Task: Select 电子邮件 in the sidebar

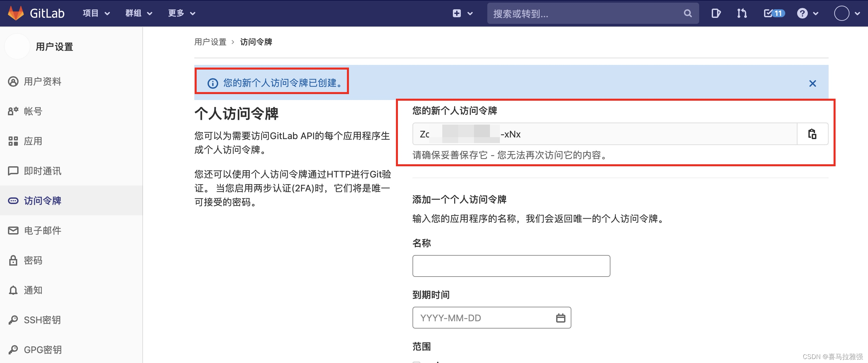Action: [42, 231]
